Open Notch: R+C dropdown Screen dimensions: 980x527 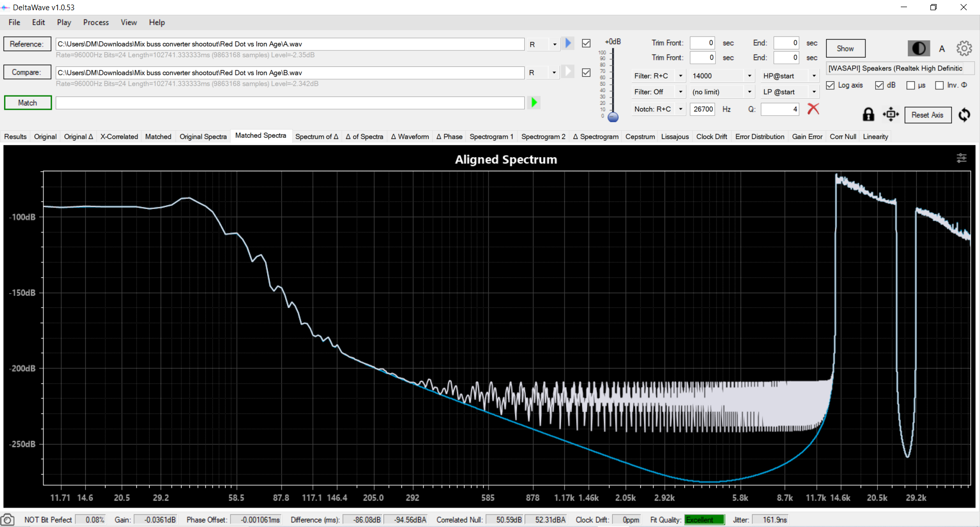click(x=681, y=109)
